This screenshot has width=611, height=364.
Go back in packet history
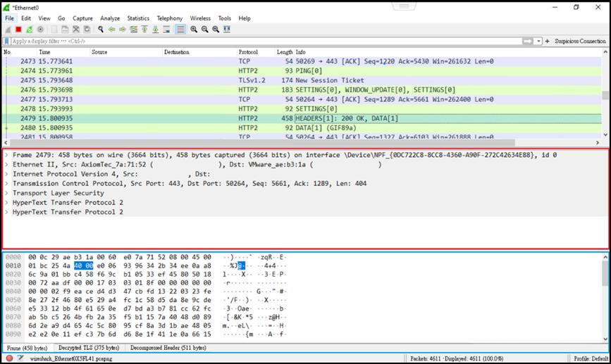point(112,30)
